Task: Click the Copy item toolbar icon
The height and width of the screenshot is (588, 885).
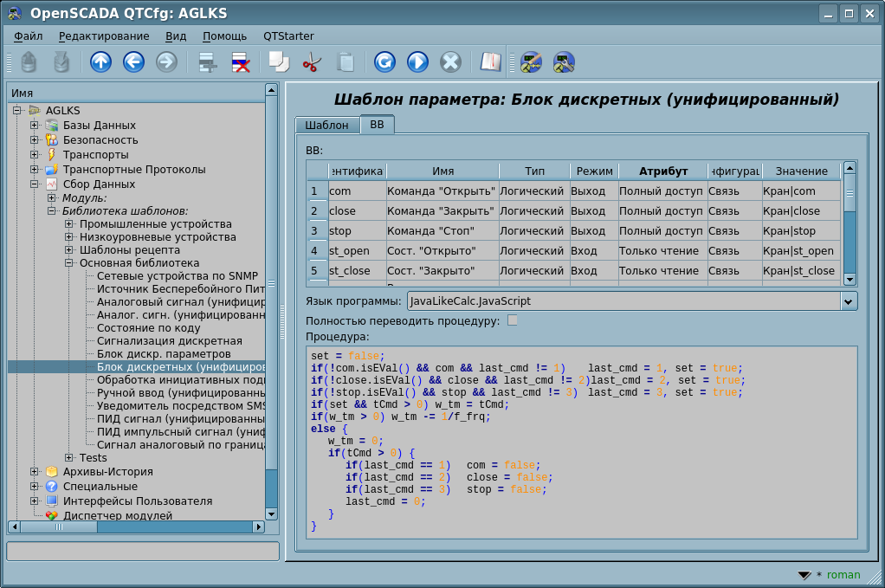Action: 280,62
